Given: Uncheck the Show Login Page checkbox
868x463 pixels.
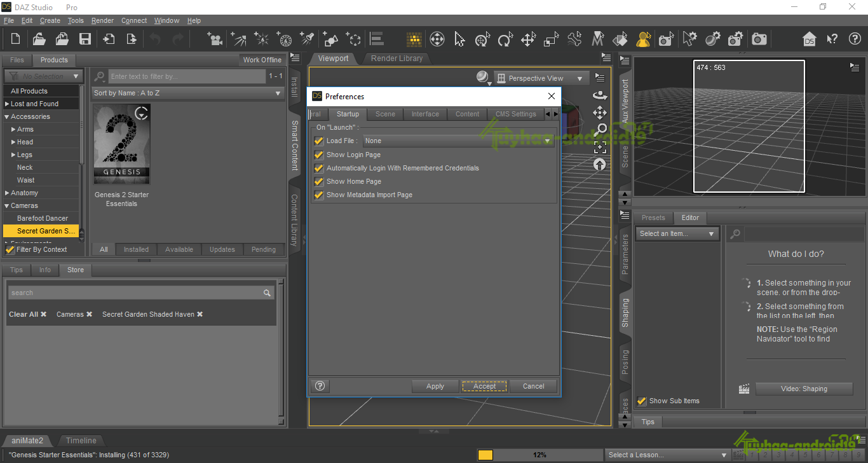Looking at the screenshot, I should click(x=319, y=155).
